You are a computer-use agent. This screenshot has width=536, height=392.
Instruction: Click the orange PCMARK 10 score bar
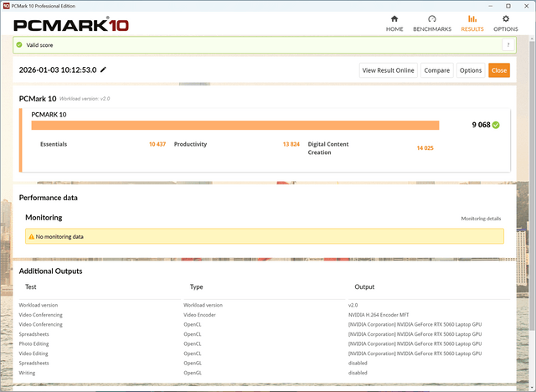[x=235, y=125]
